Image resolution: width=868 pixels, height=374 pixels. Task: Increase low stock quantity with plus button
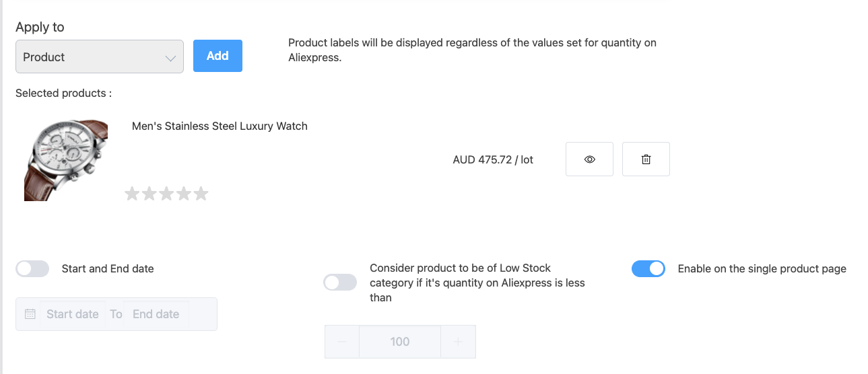[459, 342]
